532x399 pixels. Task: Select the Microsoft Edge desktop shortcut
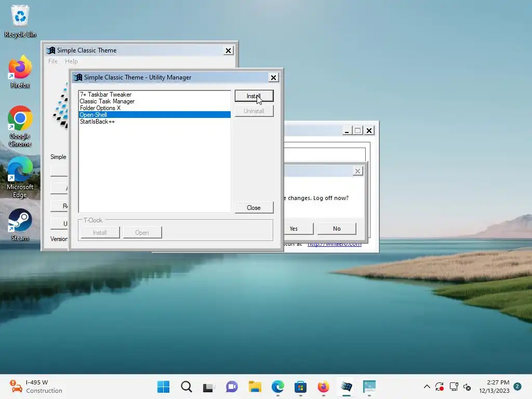20,177
